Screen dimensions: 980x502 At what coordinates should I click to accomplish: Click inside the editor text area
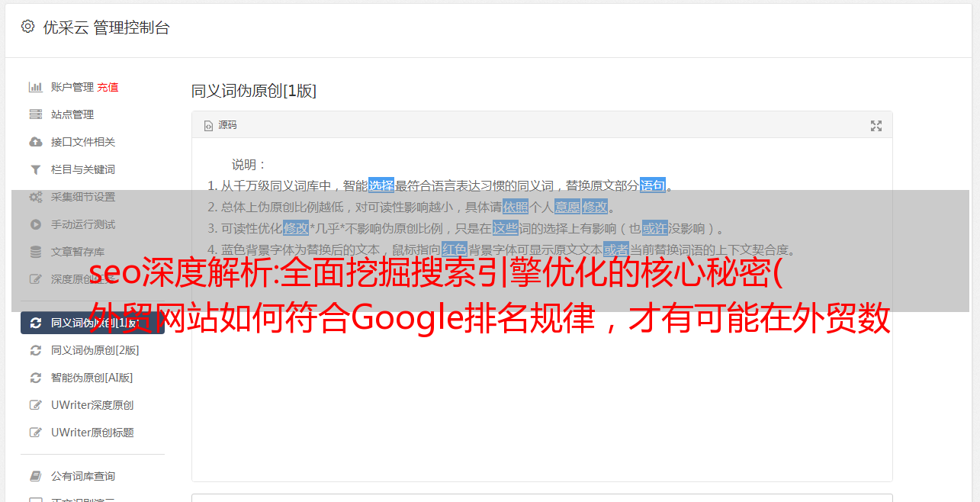(x=541, y=366)
